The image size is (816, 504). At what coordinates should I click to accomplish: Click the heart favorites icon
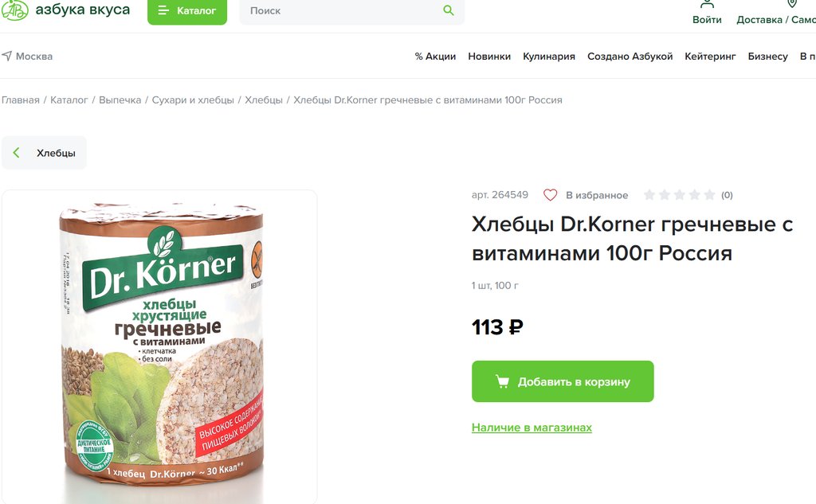[550, 195]
